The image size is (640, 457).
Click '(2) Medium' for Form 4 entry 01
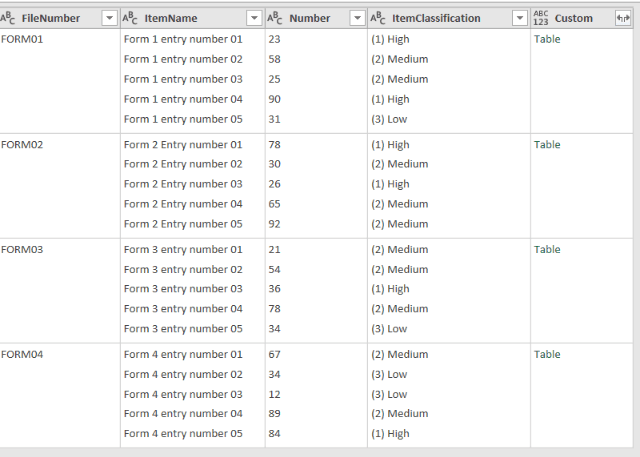point(400,354)
